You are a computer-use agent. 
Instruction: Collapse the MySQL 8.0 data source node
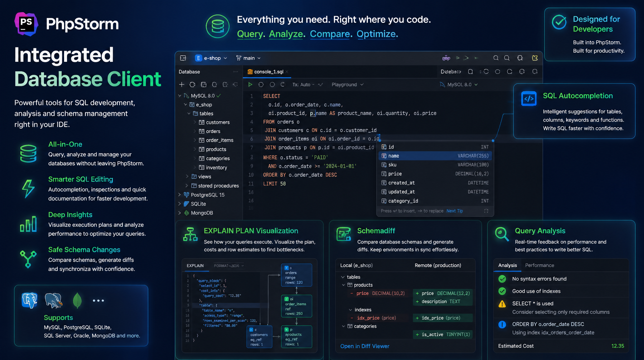(x=180, y=96)
